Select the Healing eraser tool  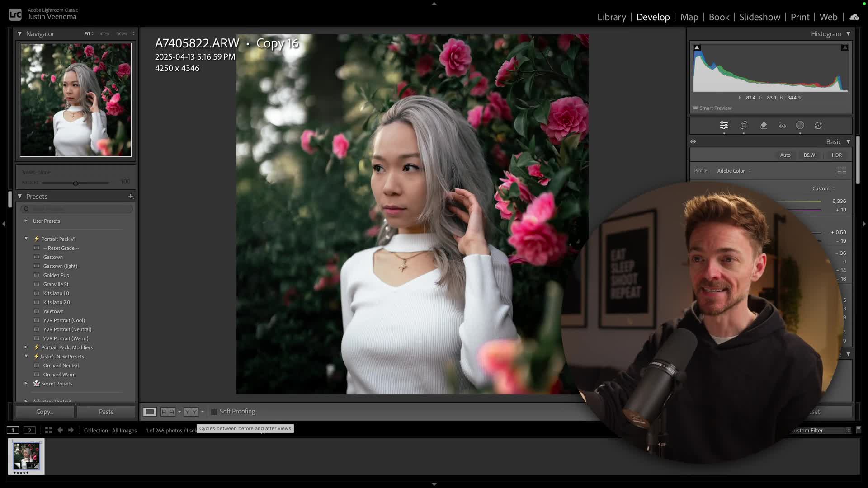[763, 126]
